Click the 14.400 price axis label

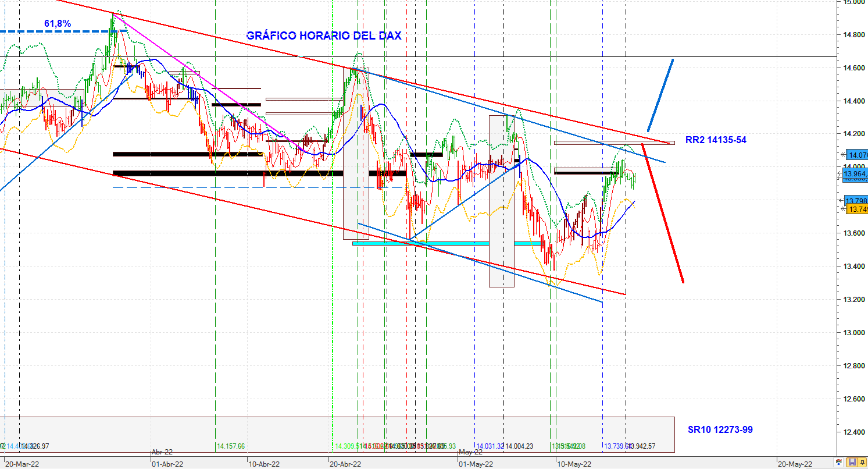point(855,101)
